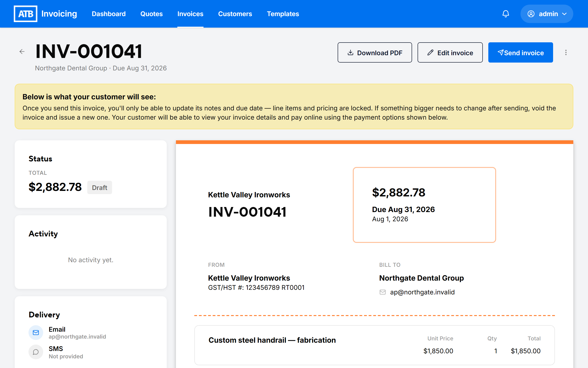
Task: Open the notifications bell
Action: click(x=506, y=14)
